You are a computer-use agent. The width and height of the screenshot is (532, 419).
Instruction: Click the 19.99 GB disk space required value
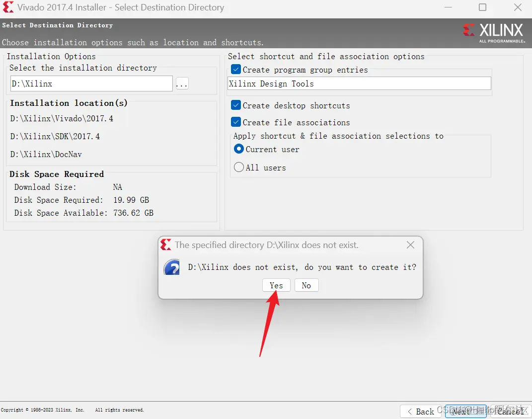(x=131, y=200)
